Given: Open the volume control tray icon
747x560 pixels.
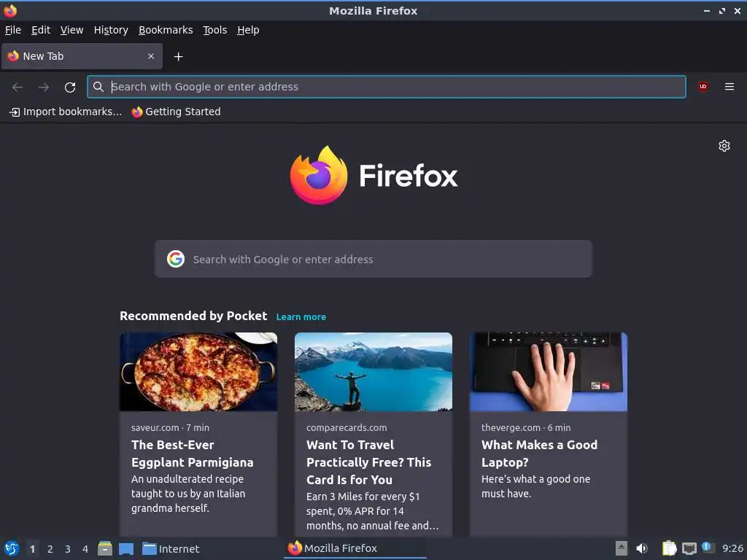Looking at the screenshot, I should (x=642, y=548).
